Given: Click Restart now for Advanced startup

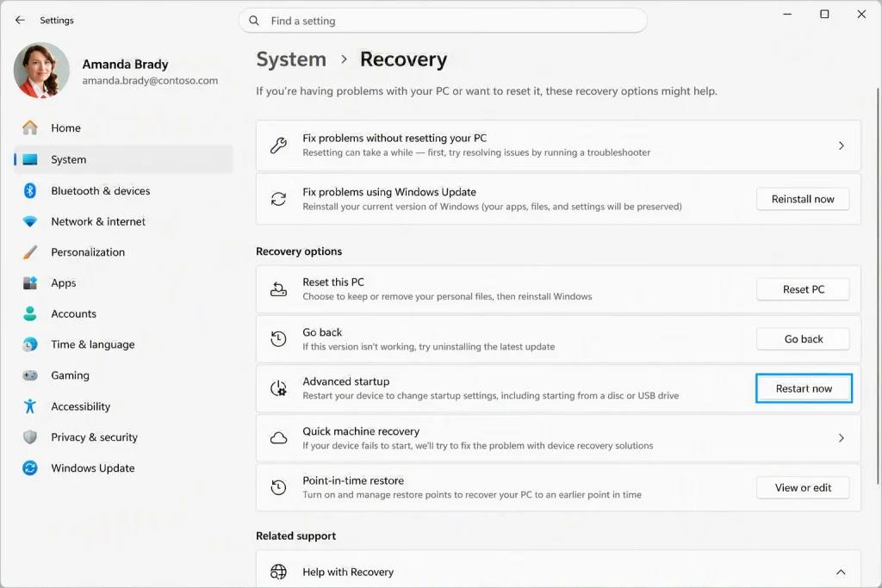Looking at the screenshot, I should 804,388.
